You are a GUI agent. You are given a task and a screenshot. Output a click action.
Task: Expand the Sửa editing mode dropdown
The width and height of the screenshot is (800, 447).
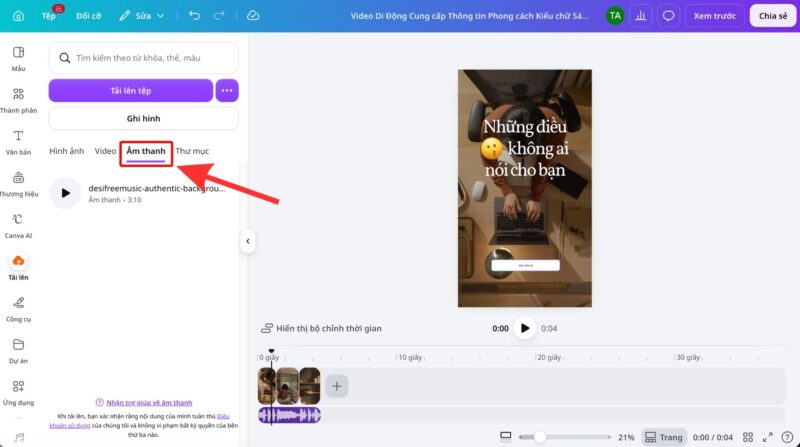142,16
